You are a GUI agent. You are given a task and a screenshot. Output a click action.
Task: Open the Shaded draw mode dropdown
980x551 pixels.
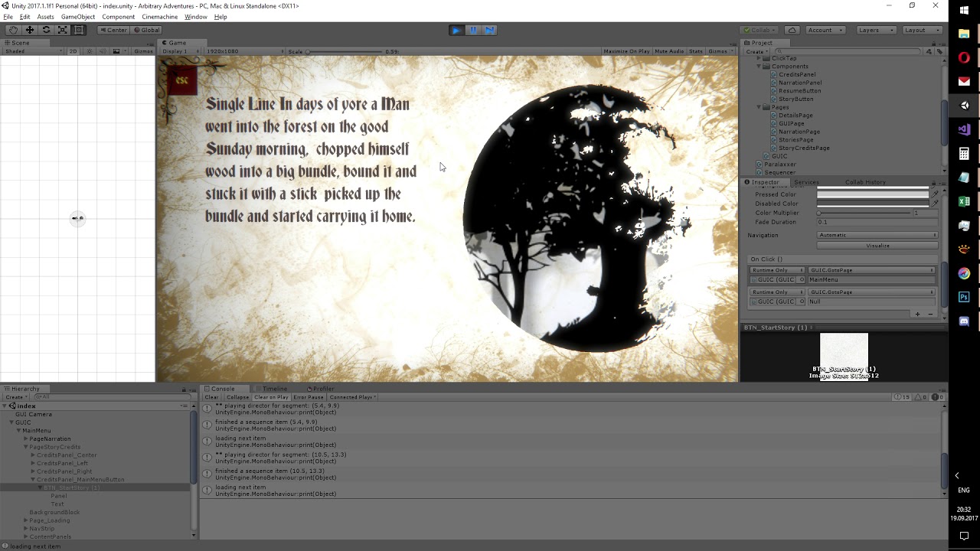[x=33, y=51]
